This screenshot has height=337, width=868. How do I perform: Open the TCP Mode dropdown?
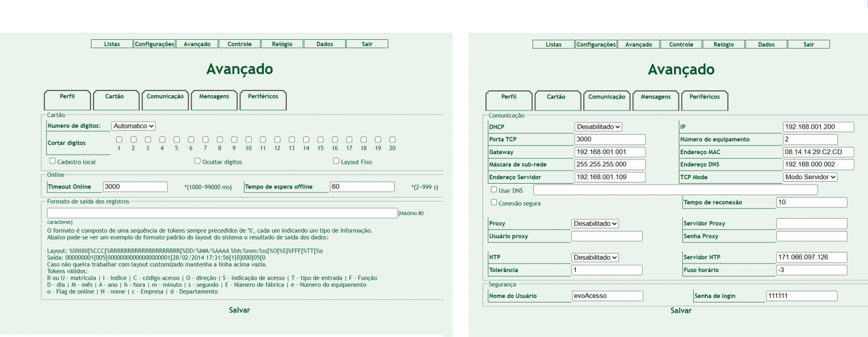810,177
